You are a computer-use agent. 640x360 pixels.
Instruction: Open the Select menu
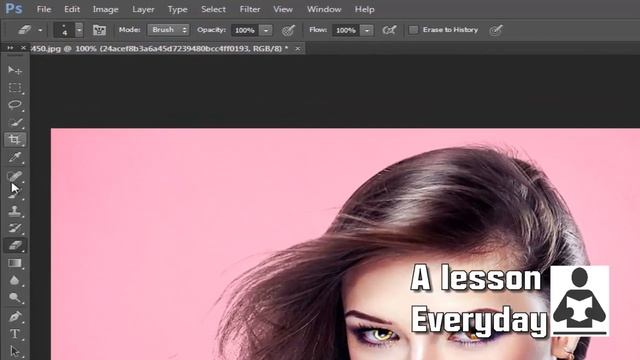click(213, 9)
